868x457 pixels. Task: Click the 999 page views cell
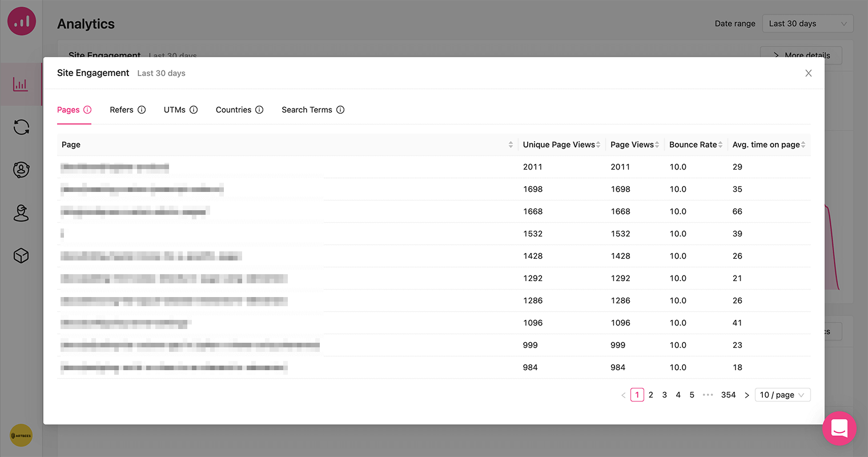(x=618, y=345)
